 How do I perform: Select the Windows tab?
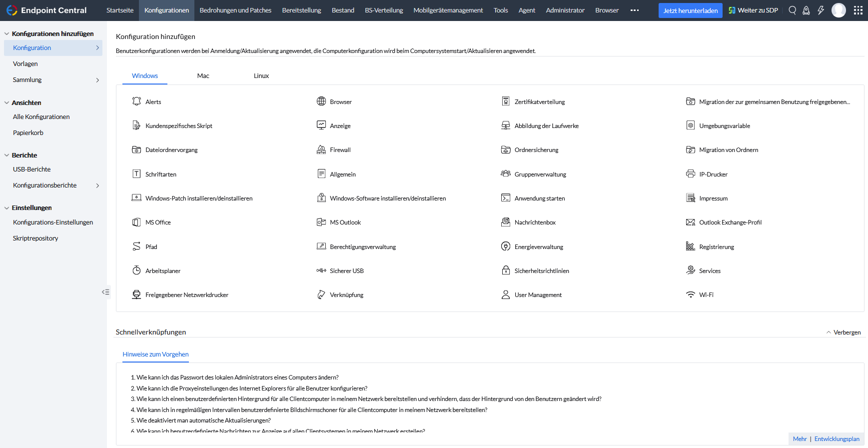(145, 75)
